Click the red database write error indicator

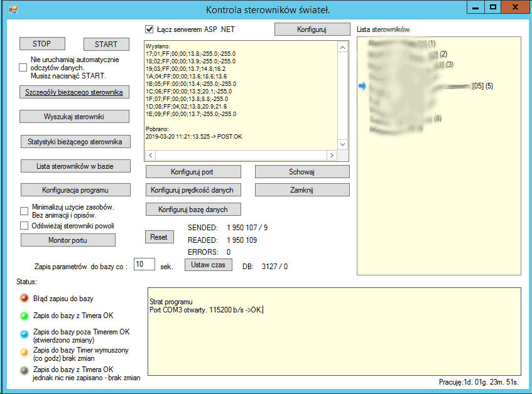coord(24,299)
